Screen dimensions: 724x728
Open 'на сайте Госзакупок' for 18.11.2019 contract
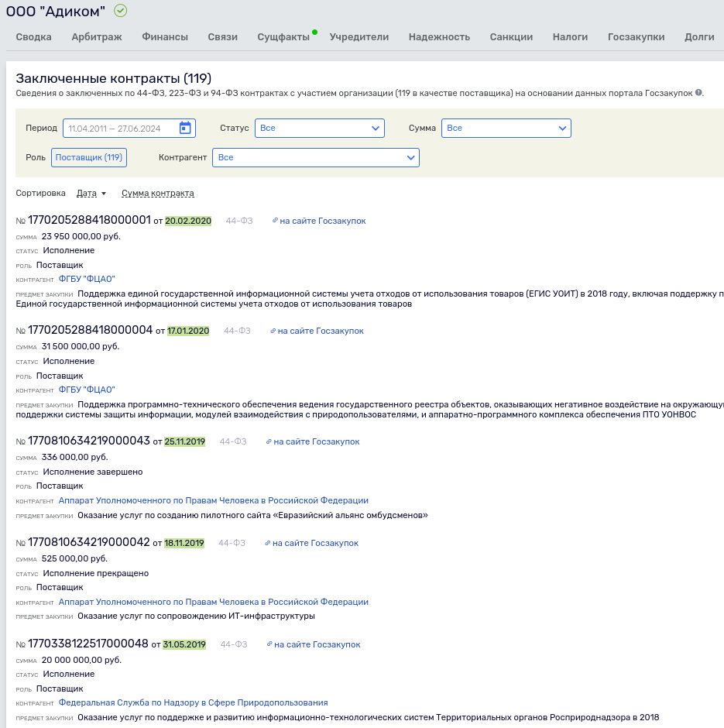(x=316, y=543)
